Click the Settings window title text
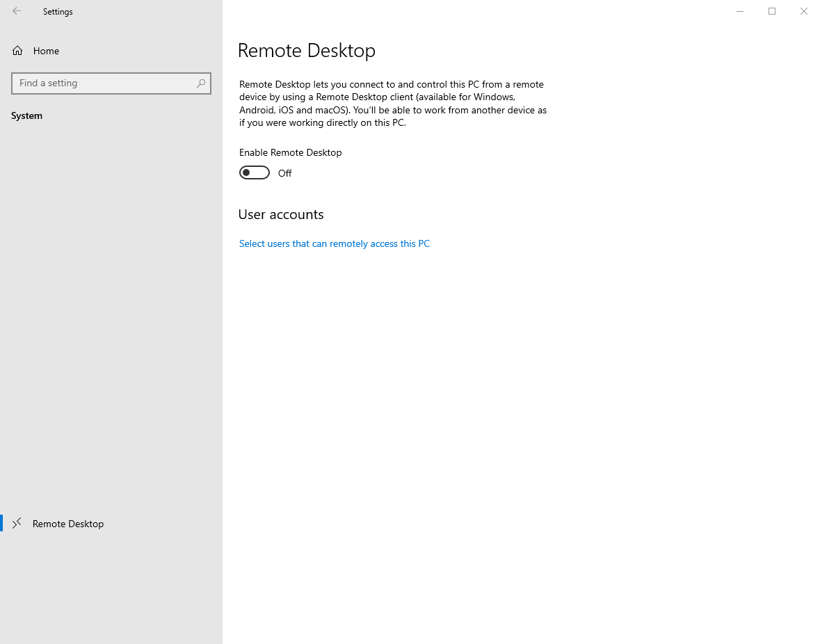The width and height of the screenshot is (820, 644). click(x=58, y=12)
